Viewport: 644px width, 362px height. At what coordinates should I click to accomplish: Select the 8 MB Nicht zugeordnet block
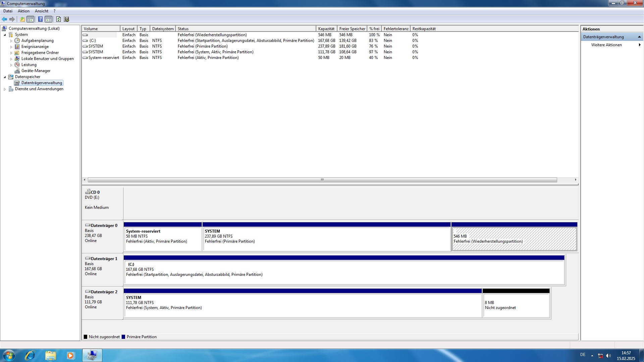(x=516, y=305)
